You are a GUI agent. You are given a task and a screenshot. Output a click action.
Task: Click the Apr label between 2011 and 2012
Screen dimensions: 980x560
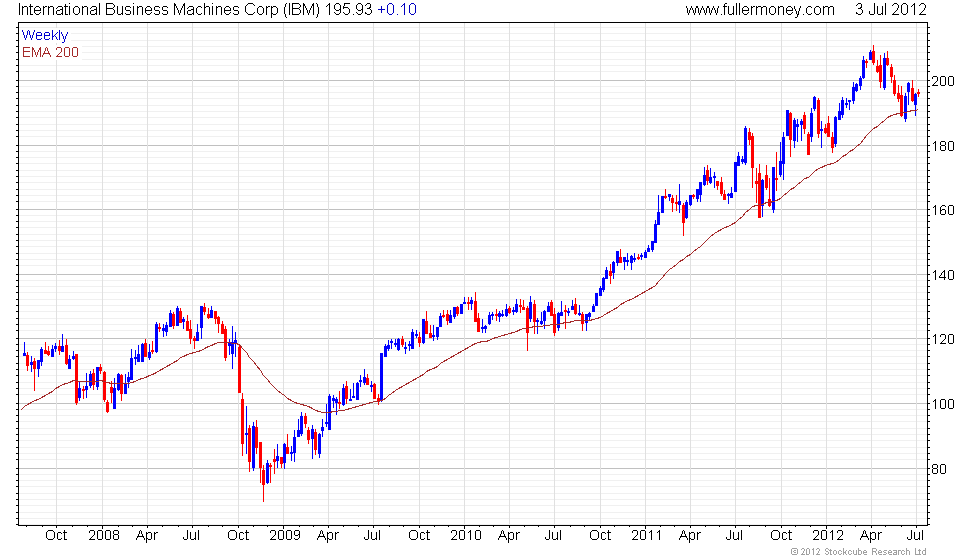pos(690,536)
